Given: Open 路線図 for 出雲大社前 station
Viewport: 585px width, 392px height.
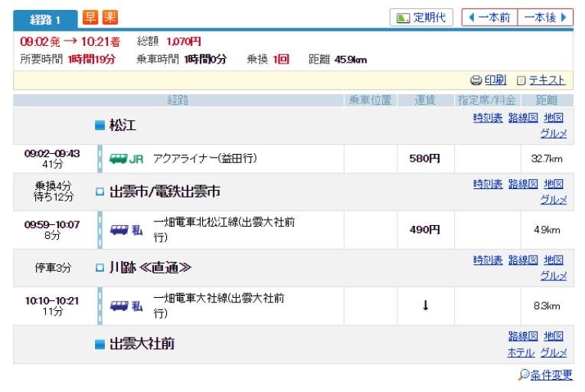Looking at the screenshot, I should coord(523,336).
